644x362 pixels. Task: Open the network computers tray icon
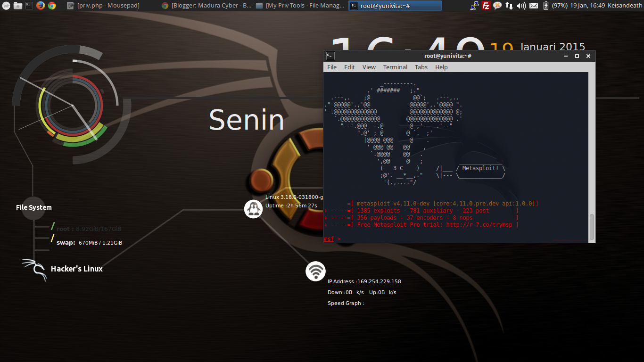click(474, 6)
